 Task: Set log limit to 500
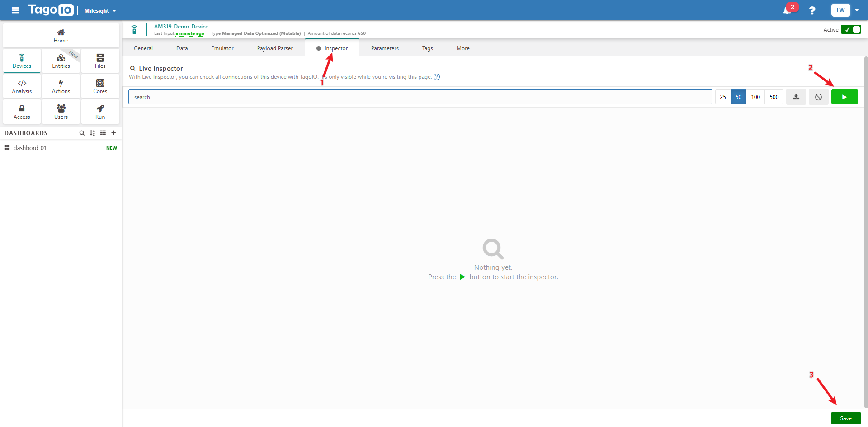pos(774,97)
